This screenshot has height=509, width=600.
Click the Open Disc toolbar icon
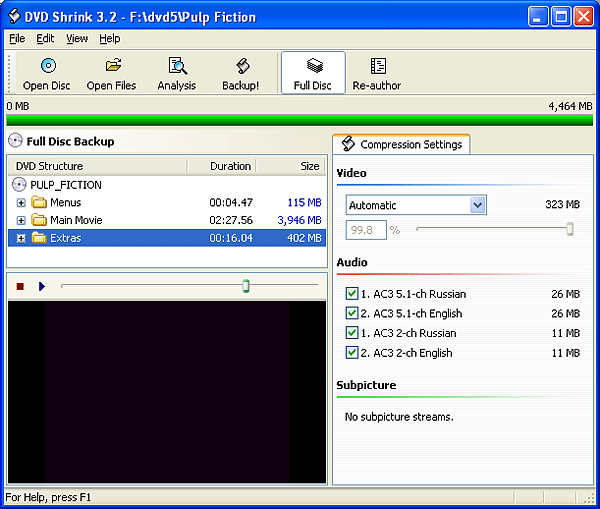(x=48, y=65)
